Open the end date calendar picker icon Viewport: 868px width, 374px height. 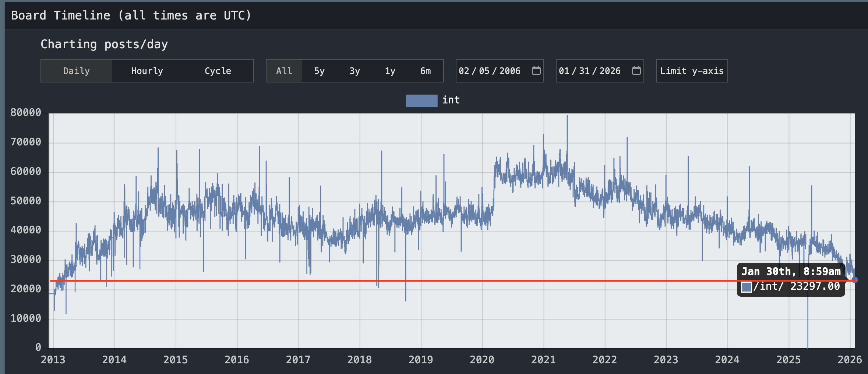636,70
